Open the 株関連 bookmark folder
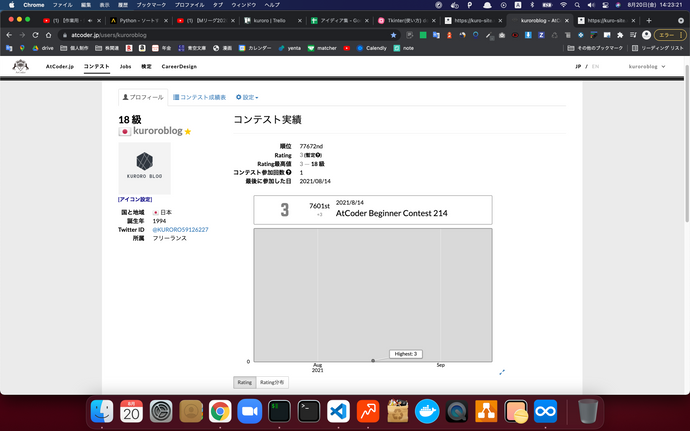Viewport: 690px width, 431px height. [x=107, y=48]
